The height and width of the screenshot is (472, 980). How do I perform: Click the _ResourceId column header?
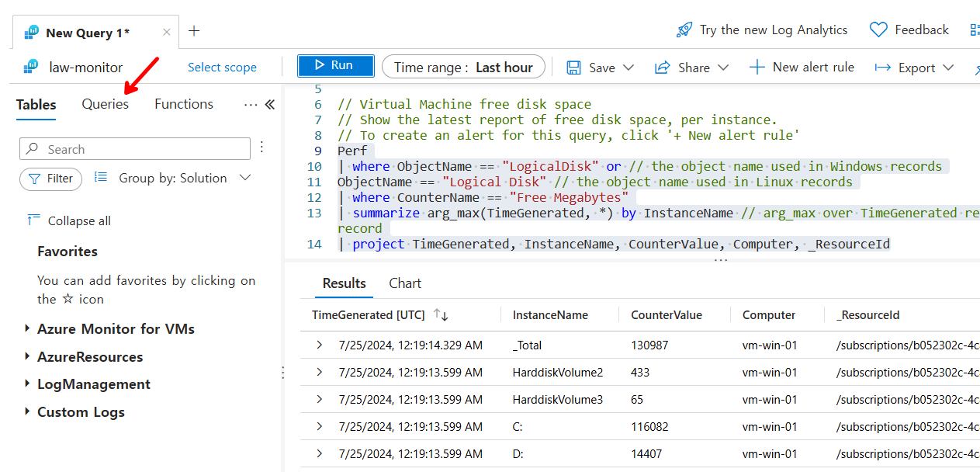868,315
